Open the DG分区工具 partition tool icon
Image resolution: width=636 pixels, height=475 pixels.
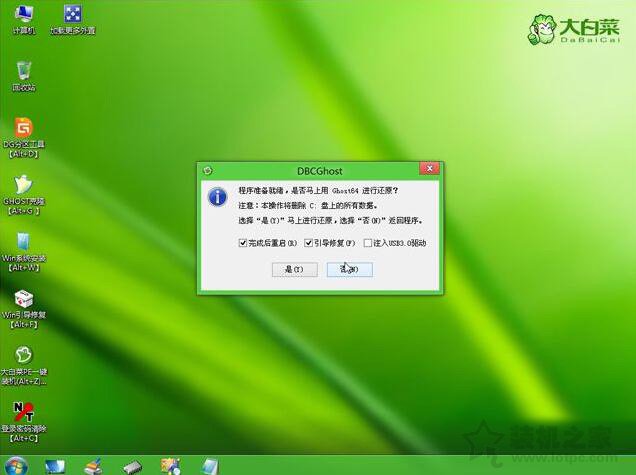tap(23, 130)
